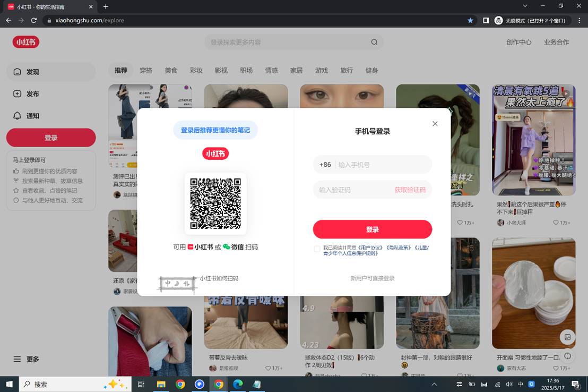Switch to the 健身 tab
The width and height of the screenshot is (588, 392).
coord(371,70)
